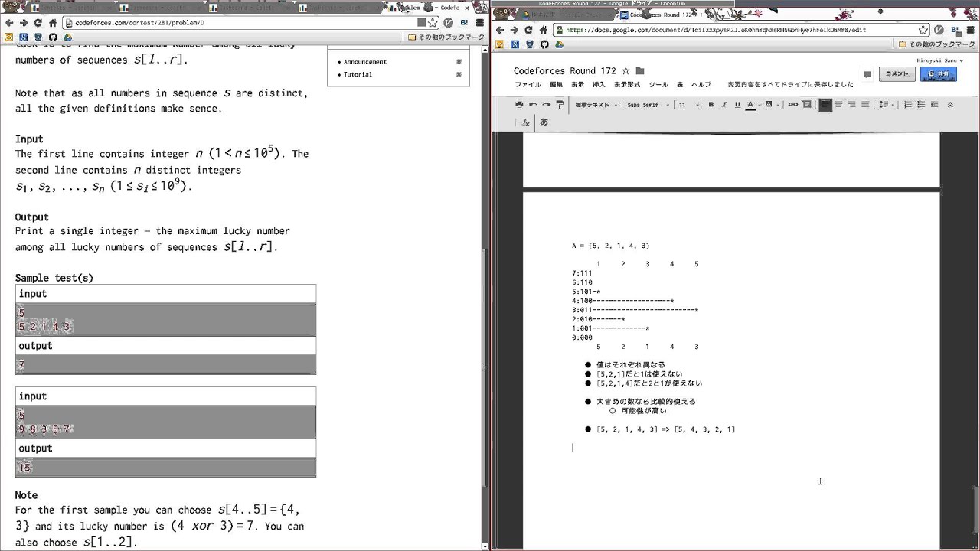The width and height of the screenshot is (980, 551).
Task: Toggle bold formatting in Docs
Action: tap(710, 105)
